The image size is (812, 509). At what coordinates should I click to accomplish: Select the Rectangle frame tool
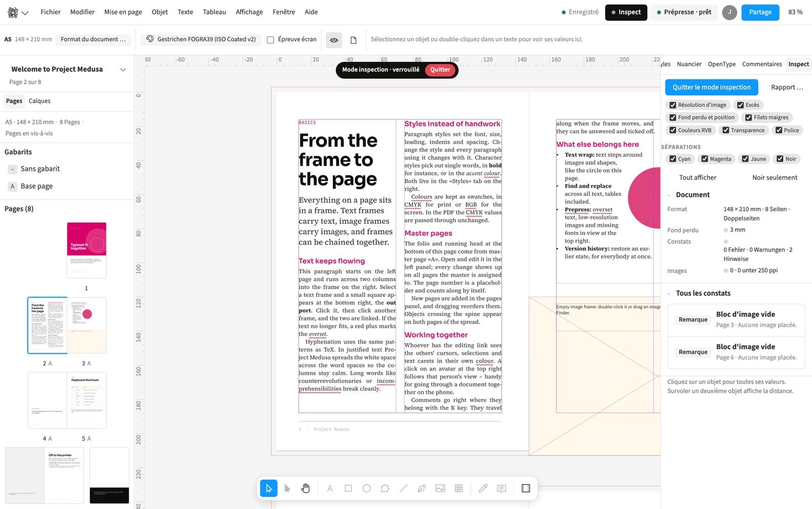coord(348,488)
